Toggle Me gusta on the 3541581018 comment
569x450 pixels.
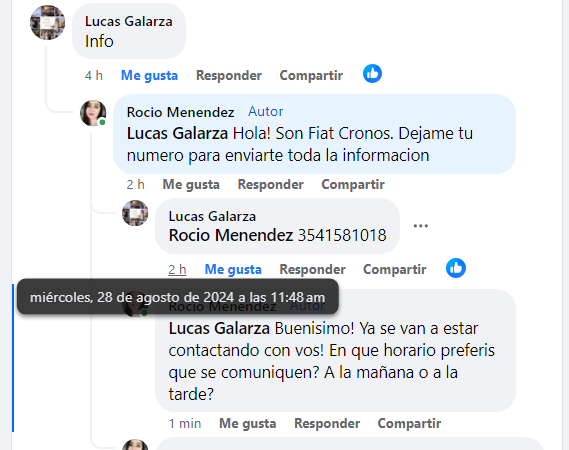(233, 269)
